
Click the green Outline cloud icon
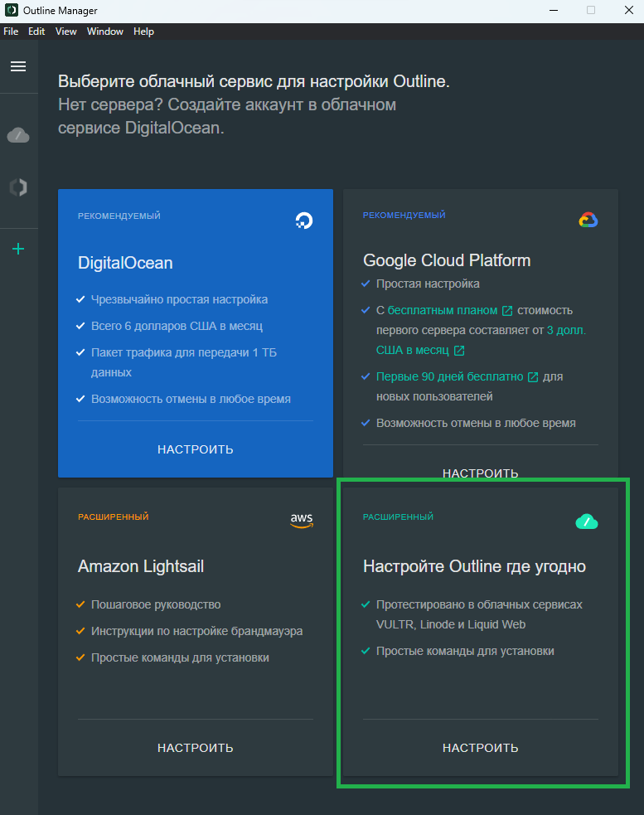(x=587, y=522)
